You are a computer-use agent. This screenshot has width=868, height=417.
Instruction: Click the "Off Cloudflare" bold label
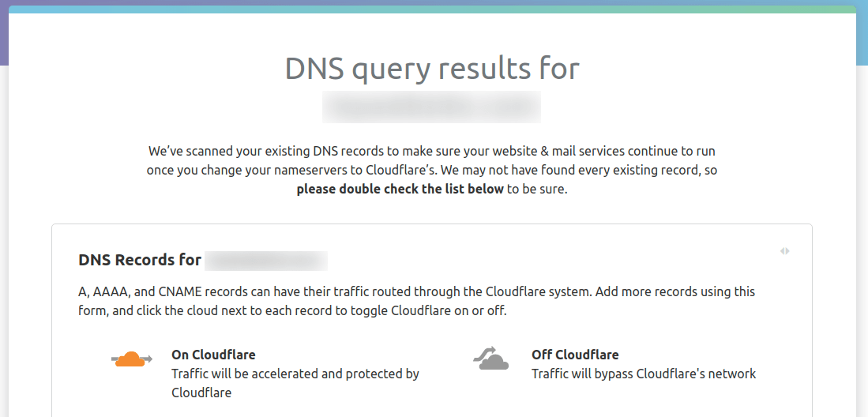575,355
